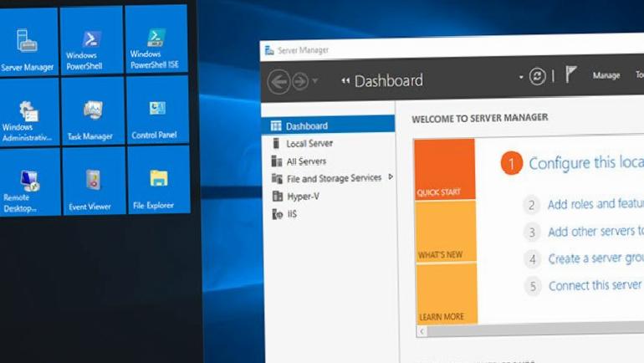Image resolution: width=644 pixels, height=363 pixels.
Task: Select Dashboard in the navigation pane
Action: (x=328, y=125)
